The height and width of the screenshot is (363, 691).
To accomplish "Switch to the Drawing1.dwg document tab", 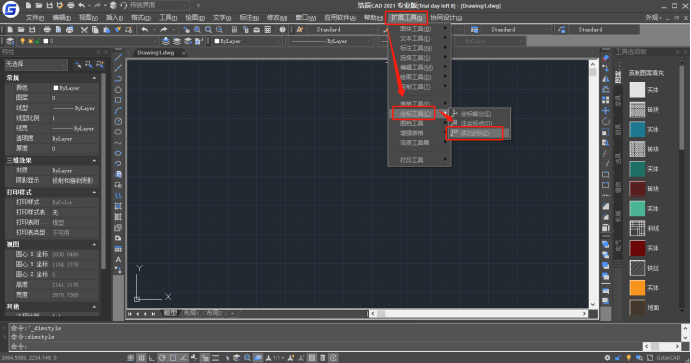I will (x=156, y=53).
